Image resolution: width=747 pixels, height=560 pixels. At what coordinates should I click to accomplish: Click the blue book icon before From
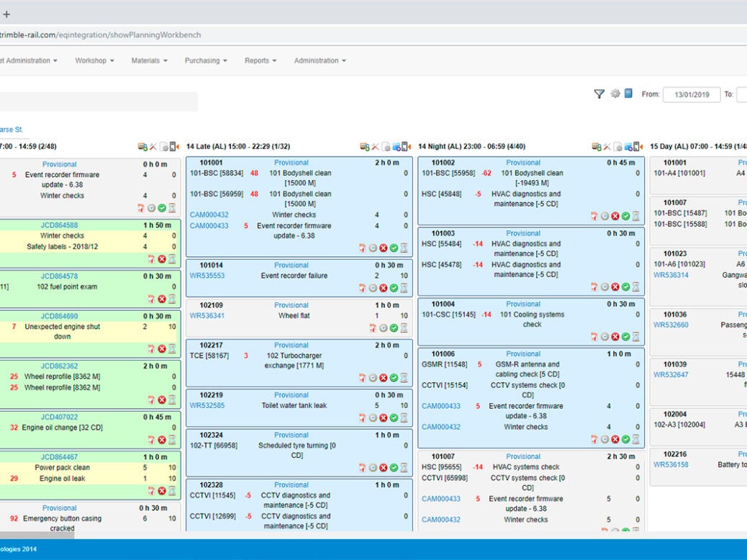(x=628, y=94)
